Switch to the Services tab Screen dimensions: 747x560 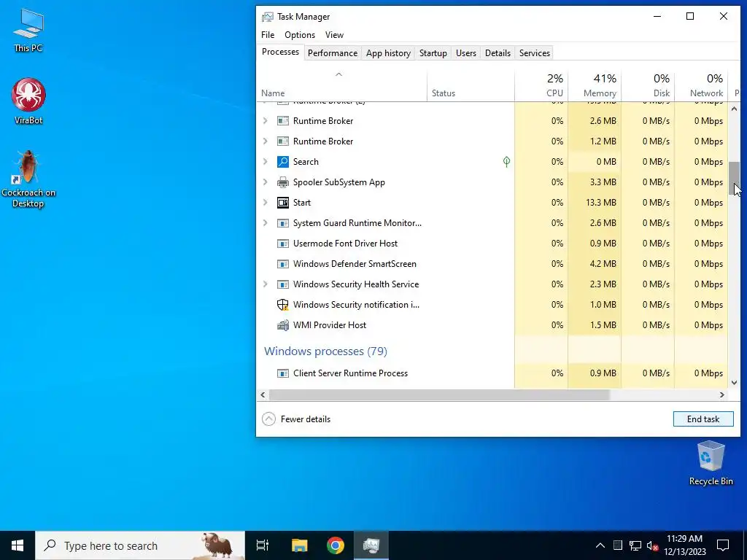(535, 52)
